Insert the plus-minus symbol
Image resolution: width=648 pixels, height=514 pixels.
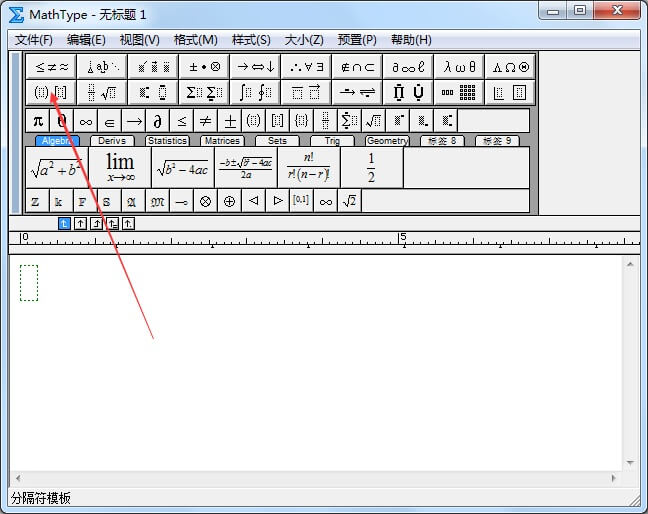click(x=230, y=121)
